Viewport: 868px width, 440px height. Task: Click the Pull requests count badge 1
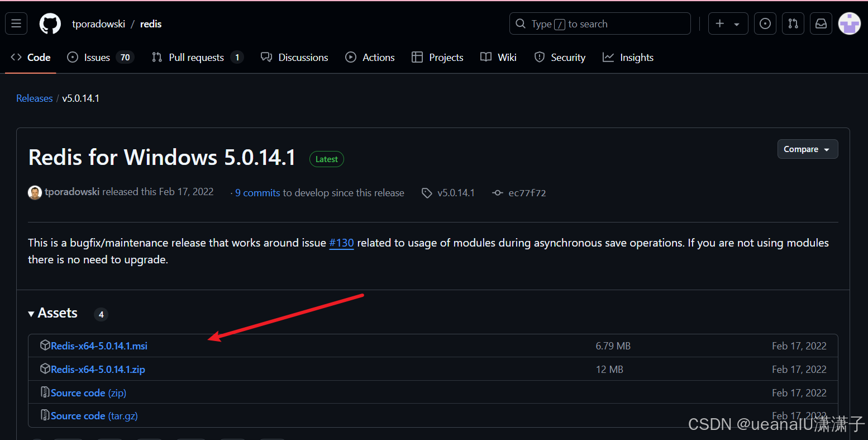point(237,57)
